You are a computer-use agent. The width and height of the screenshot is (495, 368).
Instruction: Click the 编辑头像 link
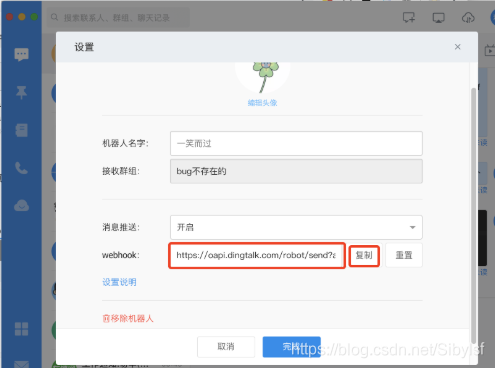[x=263, y=103]
